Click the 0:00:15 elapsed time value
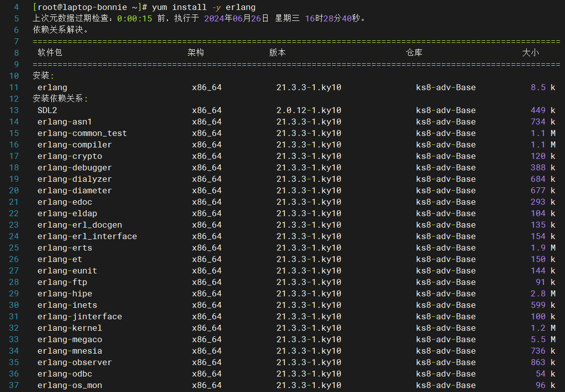 click(135, 18)
